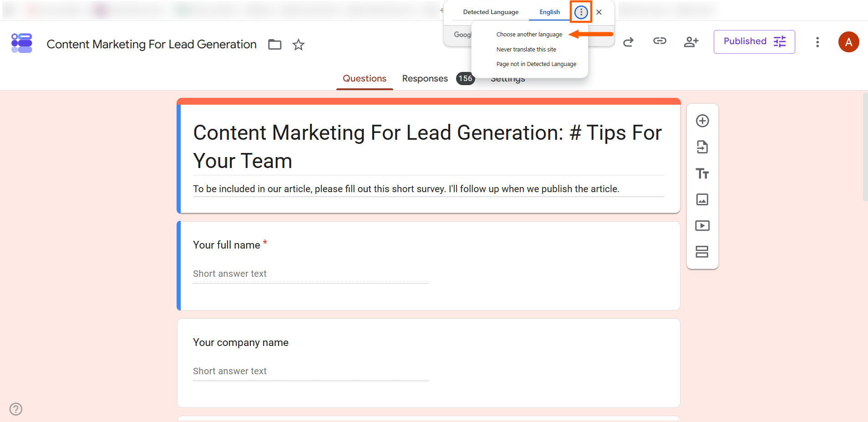Select Never translate this site
Viewport: 868px width, 422px height.
pyautogui.click(x=526, y=50)
